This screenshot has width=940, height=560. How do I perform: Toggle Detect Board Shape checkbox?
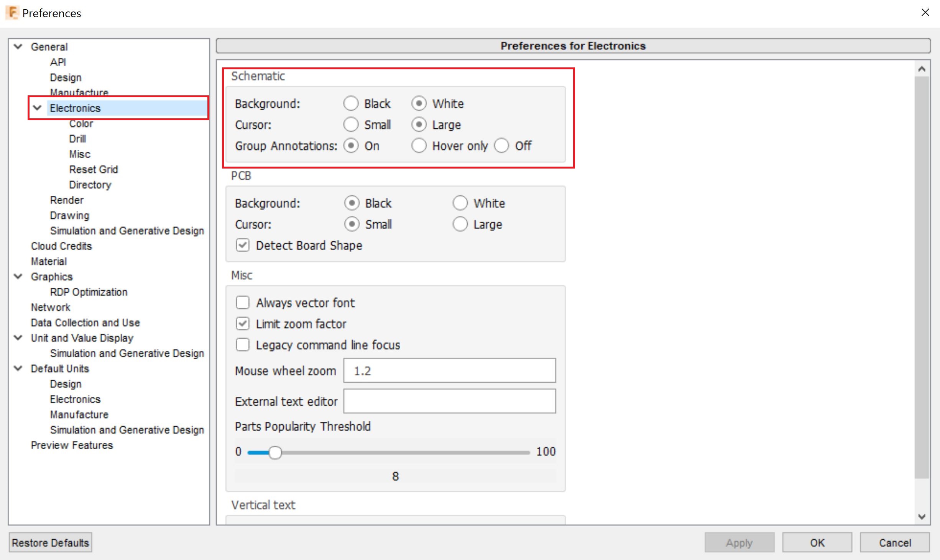[x=243, y=245]
